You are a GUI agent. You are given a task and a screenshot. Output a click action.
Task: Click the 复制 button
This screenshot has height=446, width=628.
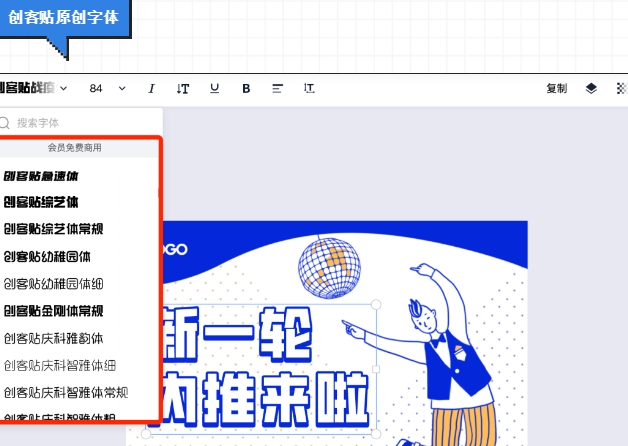557,88
